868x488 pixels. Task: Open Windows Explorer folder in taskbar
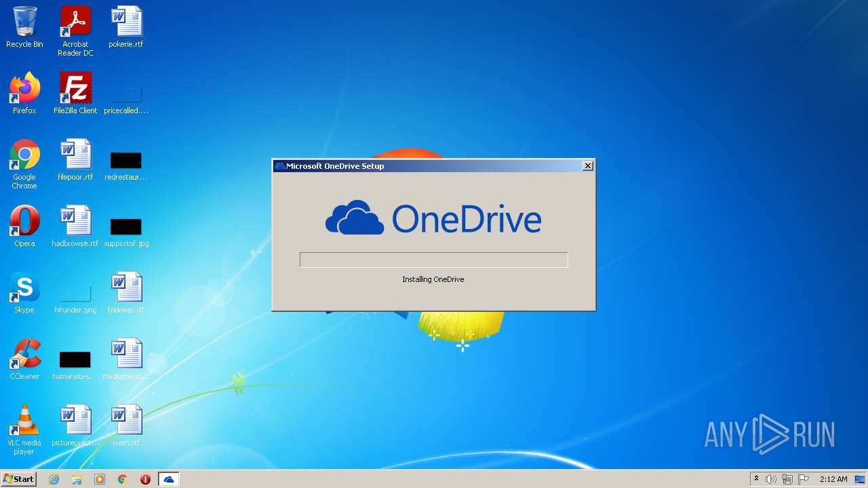tap(77, 479)
